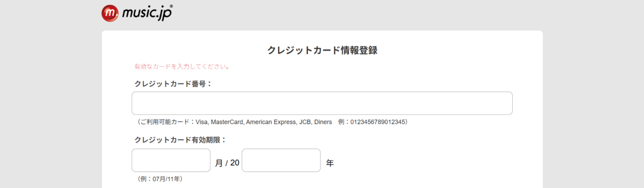Image resolution: width=644 pixels, height=188 pixels.
Task: Click the 月 / 20 text between fields
Action: [x=227, y=163]
